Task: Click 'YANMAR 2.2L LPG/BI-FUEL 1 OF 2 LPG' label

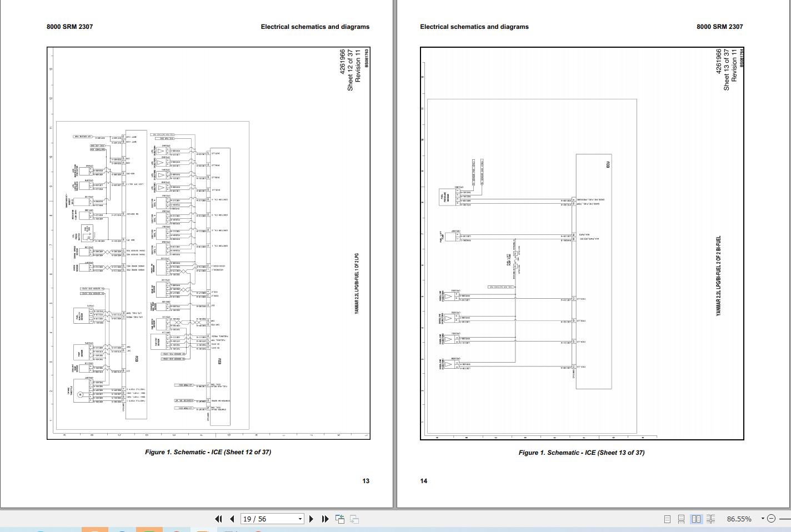Action: 357,284
